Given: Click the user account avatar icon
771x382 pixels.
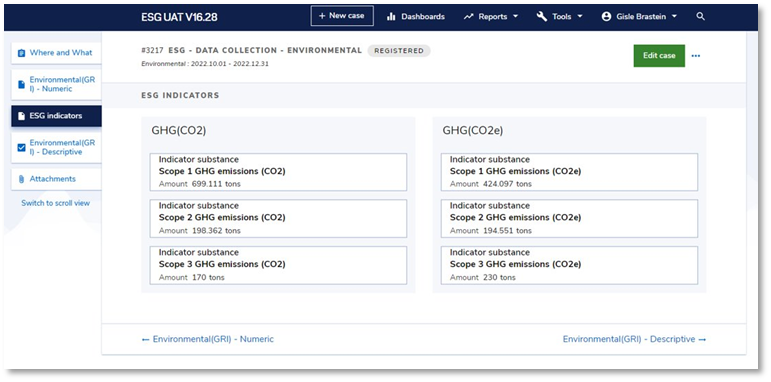Looking at the screenshot, I should pos(606,16).
